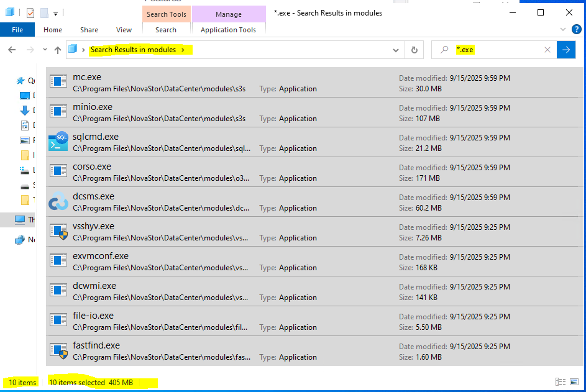
Task: Refresh the search results
Action: pyautogui.click(x=414, y=50)
